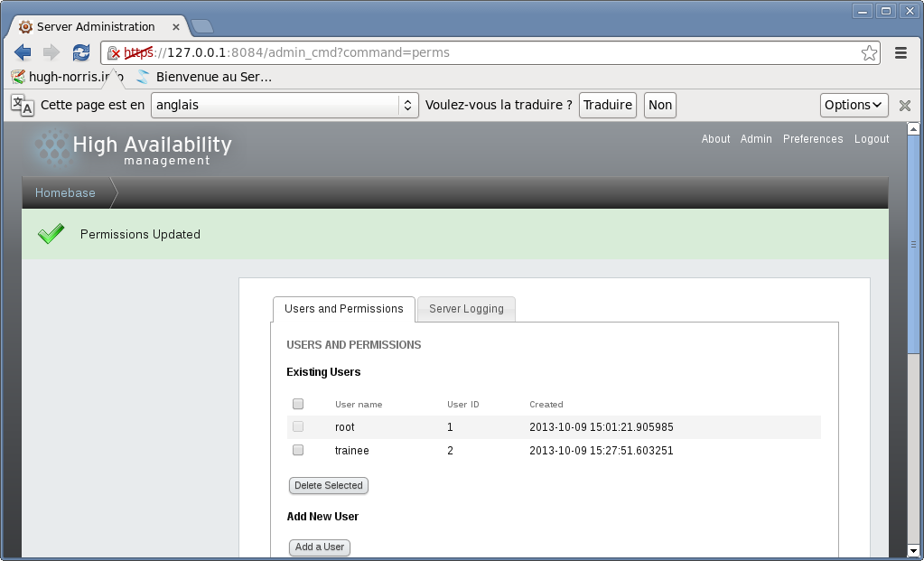Screen dimensions: 924x561
Task: Open the Preferences link
Action: [x=813, y=139]
